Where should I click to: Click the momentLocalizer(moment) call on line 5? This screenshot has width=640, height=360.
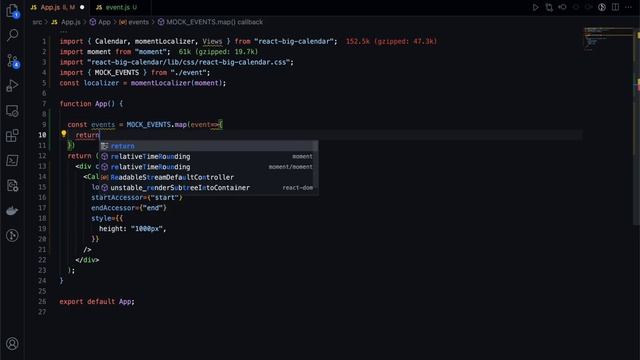176,83
